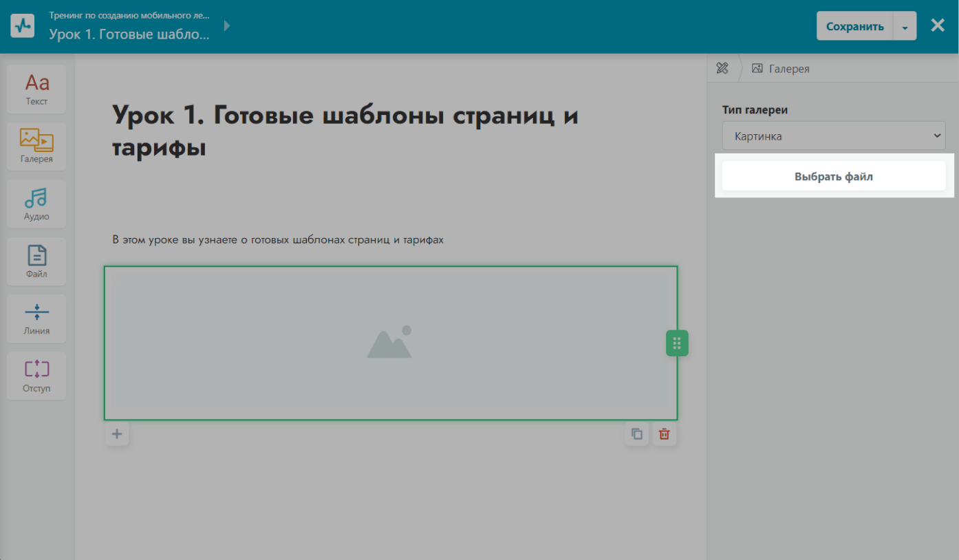
Task: Add an Audio block from sidebar
Action: (x=36, y=204)
